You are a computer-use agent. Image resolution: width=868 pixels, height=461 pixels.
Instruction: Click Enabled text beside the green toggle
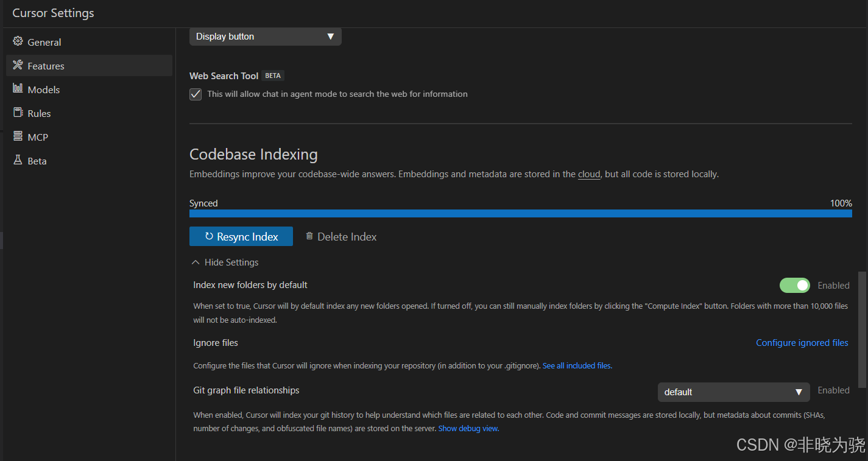(833, 285)
